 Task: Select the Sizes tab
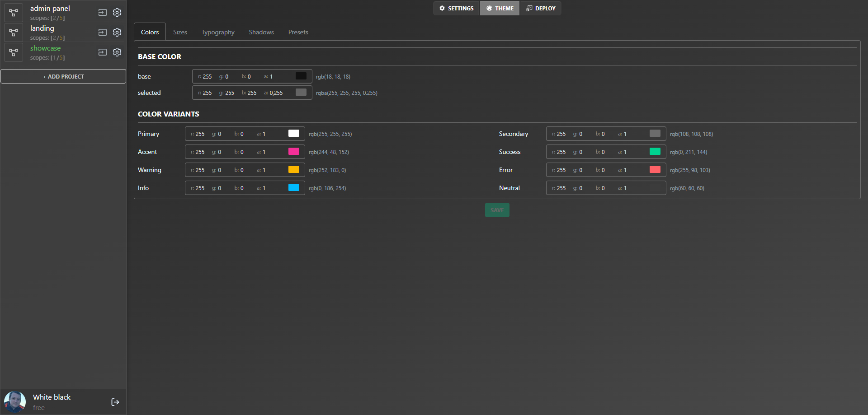180,32
